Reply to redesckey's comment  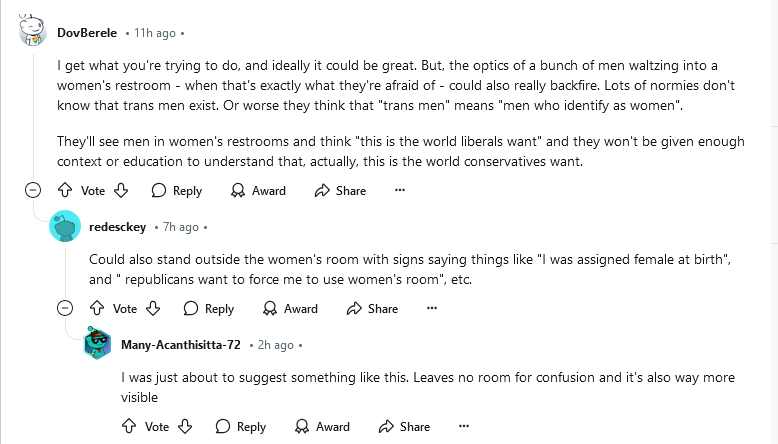[208, 308]
